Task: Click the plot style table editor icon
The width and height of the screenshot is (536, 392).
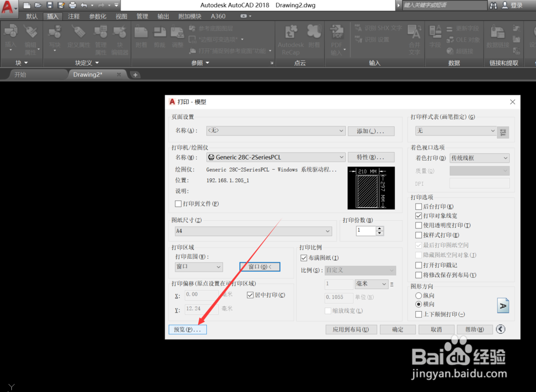Action: 503,132
